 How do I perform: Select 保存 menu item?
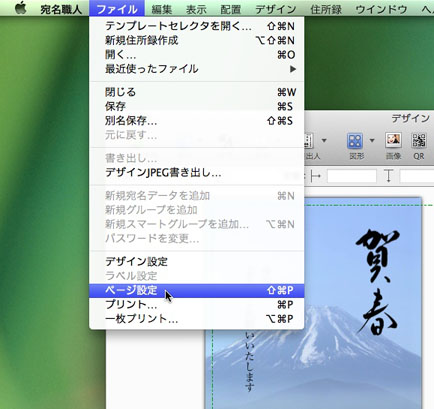197,106
